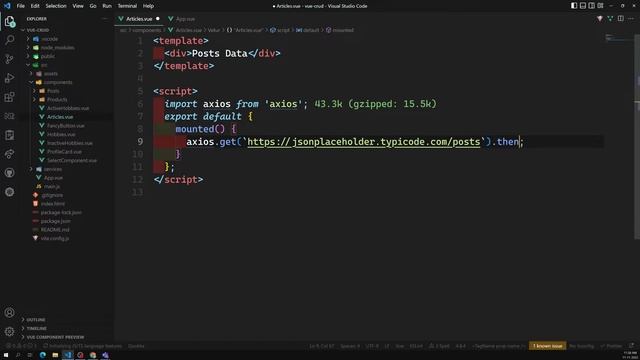
Task: Open the editor More Actions ellipsis
Action: tap(631, 18)
